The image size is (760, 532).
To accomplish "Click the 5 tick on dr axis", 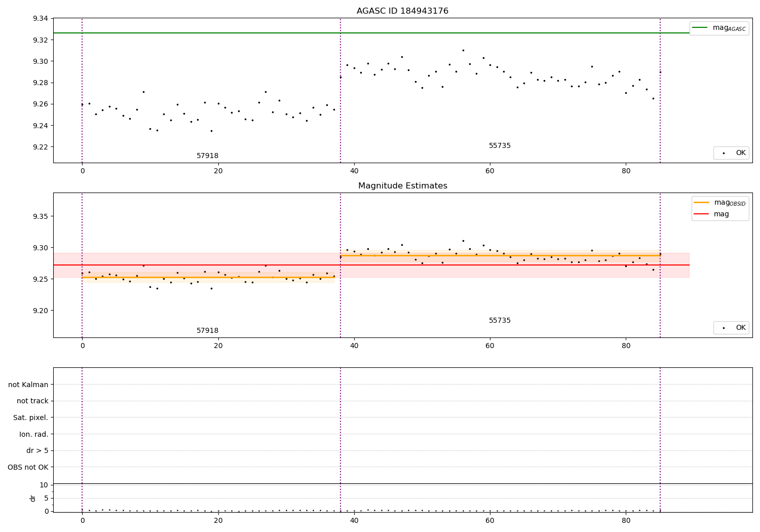I will [46, 498].
